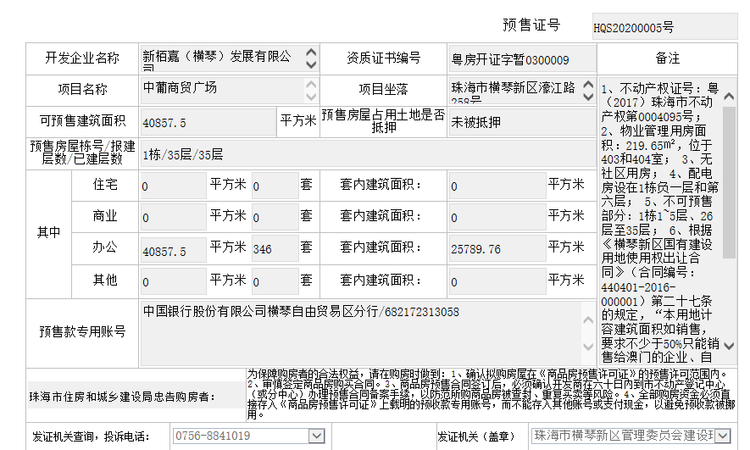Image resolution: width=750 pixels, height=450 pixels.
Task: Click the 备注 remarks text content
Action: point(661,222)
